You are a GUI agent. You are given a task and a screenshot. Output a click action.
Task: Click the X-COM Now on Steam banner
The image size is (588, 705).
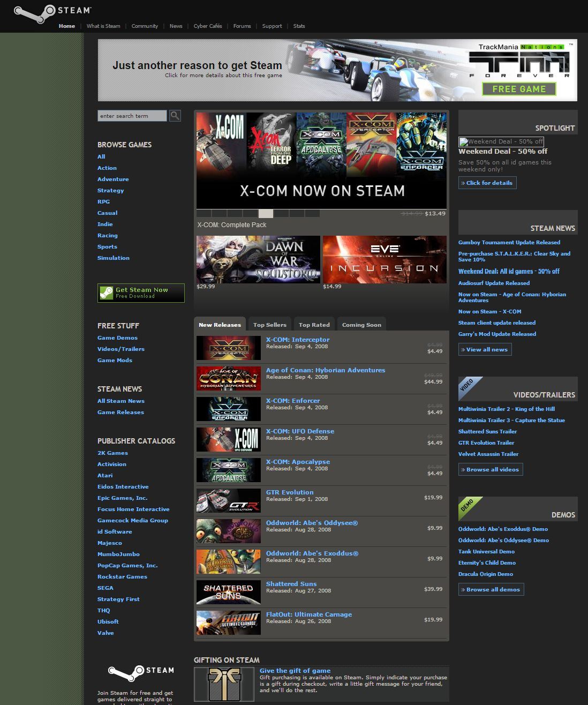point(321,160)
